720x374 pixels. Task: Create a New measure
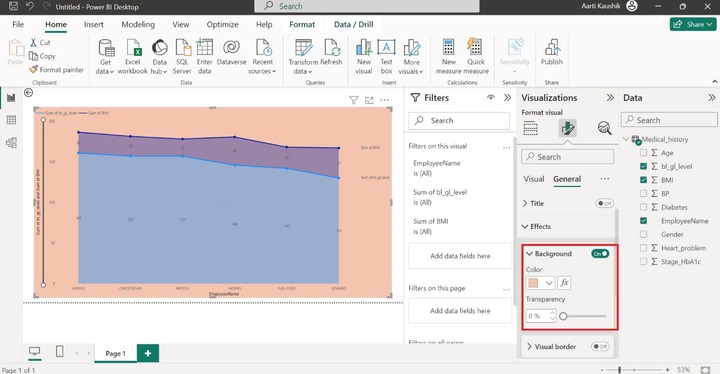point(449,57)
